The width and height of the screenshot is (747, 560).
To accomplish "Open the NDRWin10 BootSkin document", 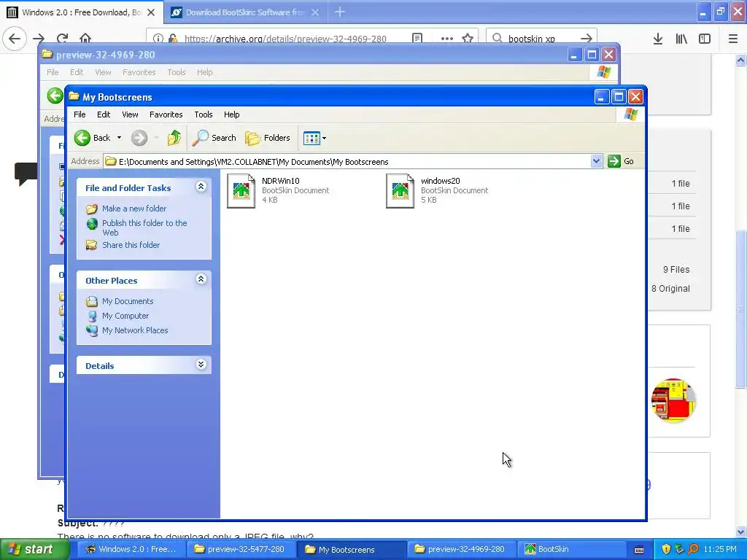I will click(x=278, y=190).
